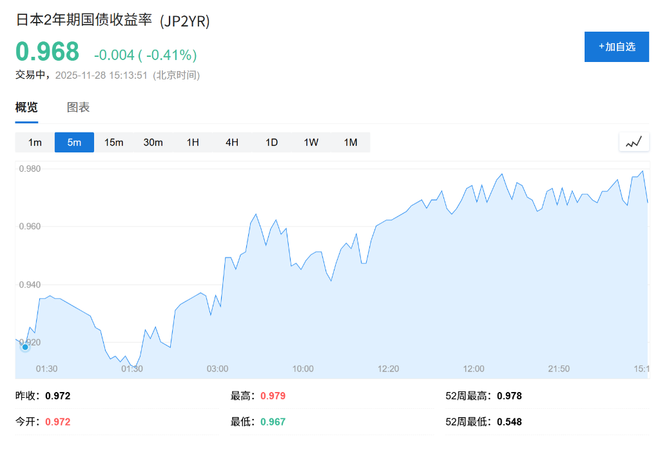
Task: Click the chart type line icon
Action: (x=632, y=142)
